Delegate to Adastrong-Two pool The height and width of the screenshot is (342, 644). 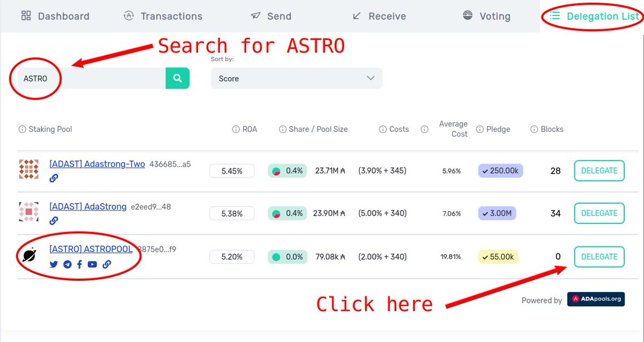[599, 170]
